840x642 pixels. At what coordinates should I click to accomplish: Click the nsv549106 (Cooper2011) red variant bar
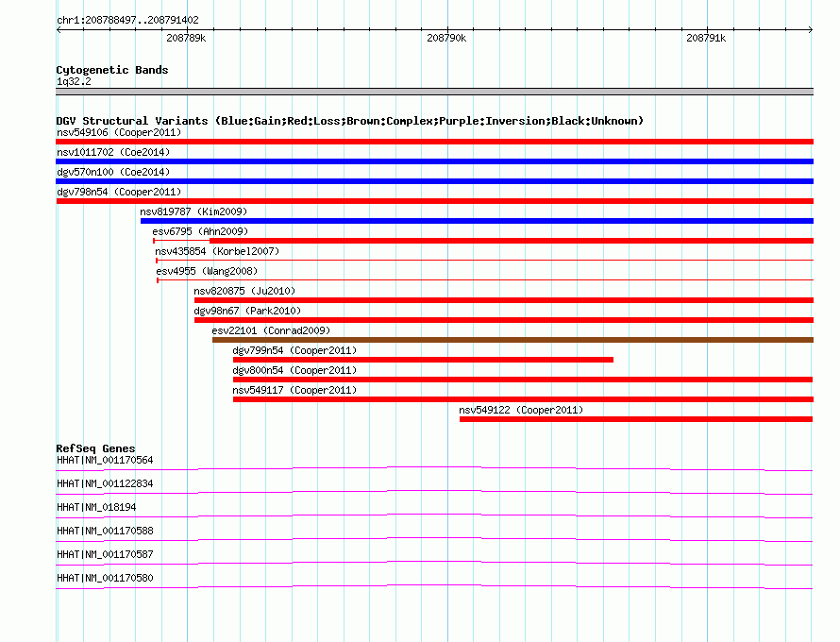(x=434, y=142)
